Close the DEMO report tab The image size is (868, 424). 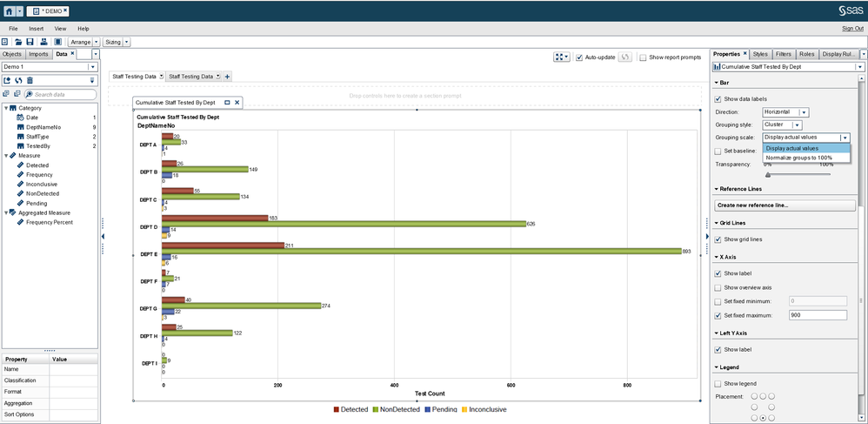coord(64,10)
